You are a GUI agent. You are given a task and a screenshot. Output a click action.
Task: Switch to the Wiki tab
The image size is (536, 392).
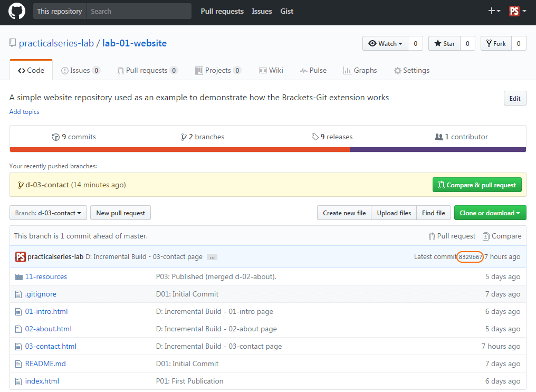(271, 70)
